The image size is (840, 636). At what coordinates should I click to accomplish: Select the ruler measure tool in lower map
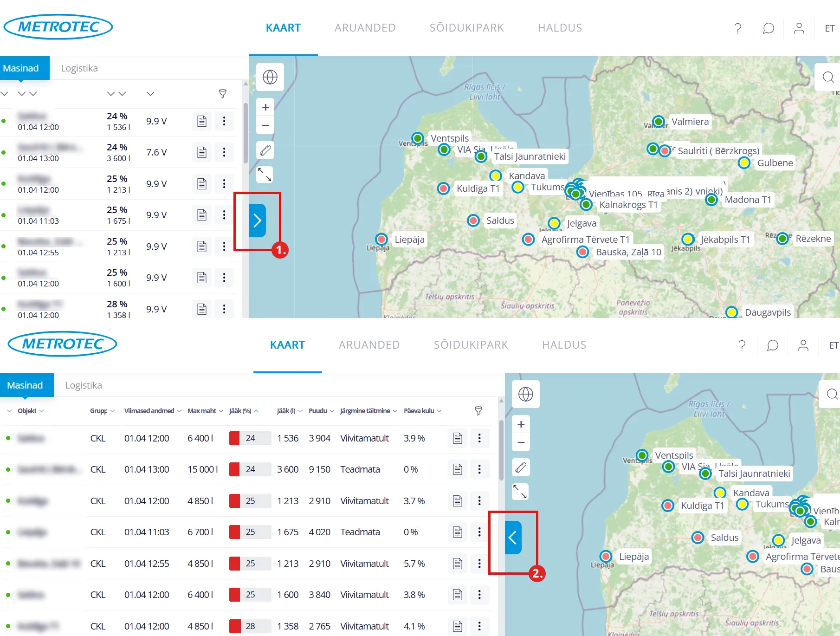[x=521, y=467]
